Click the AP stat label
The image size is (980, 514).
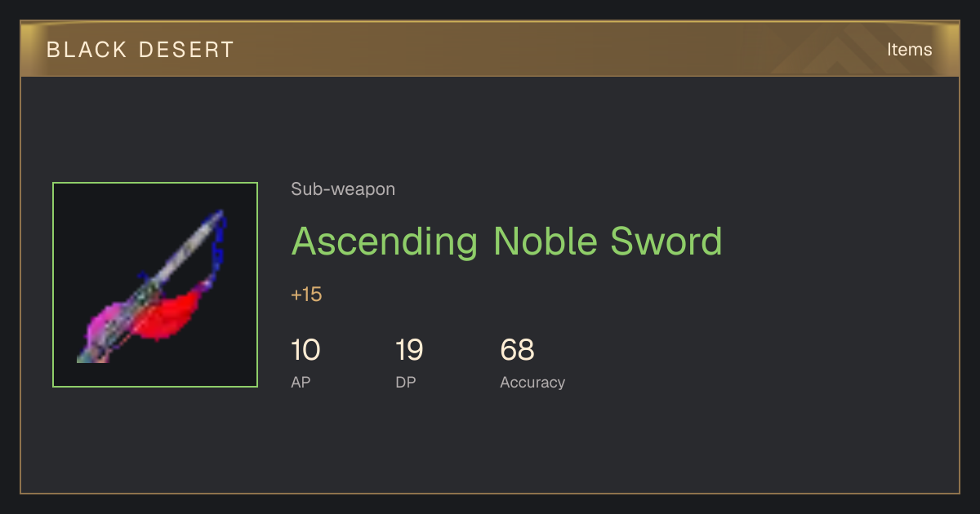pyautogui.click(x=301, y=382)
